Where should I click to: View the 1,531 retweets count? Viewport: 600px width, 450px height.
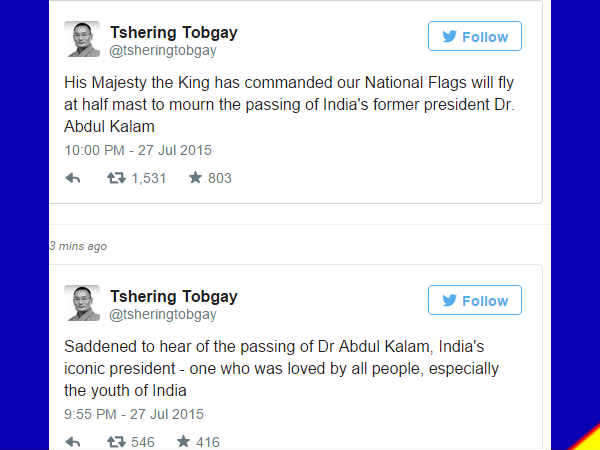[149, 178]
